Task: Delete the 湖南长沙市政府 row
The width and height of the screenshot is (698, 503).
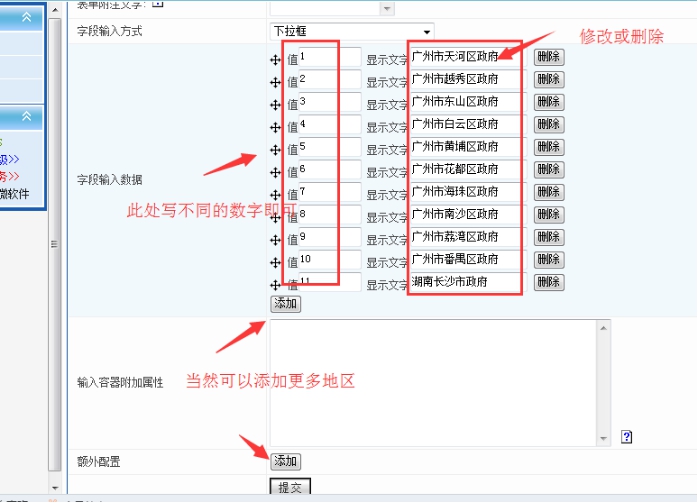Action: click(548, 283)
